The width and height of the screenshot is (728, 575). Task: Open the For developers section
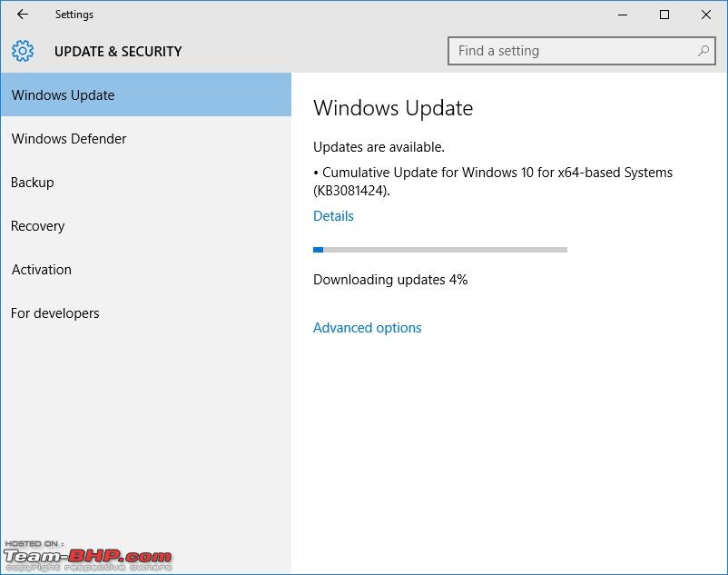[x=146, y=313]
